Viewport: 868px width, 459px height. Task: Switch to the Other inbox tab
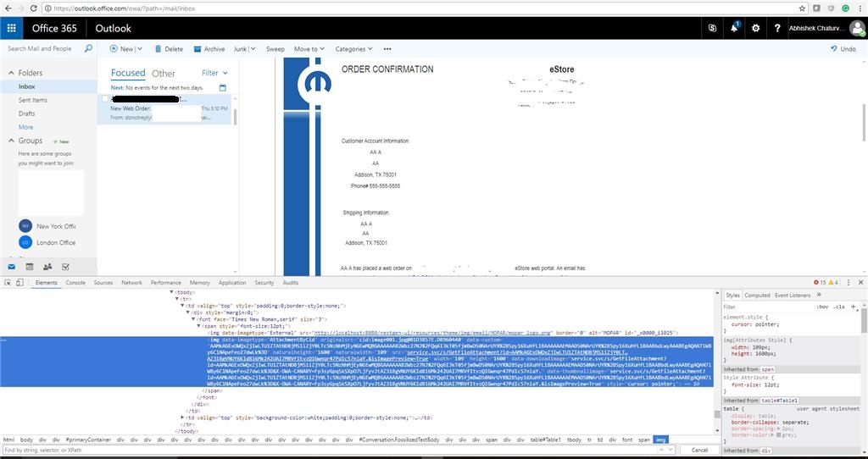pyautogui.click(x=164, y=73)
